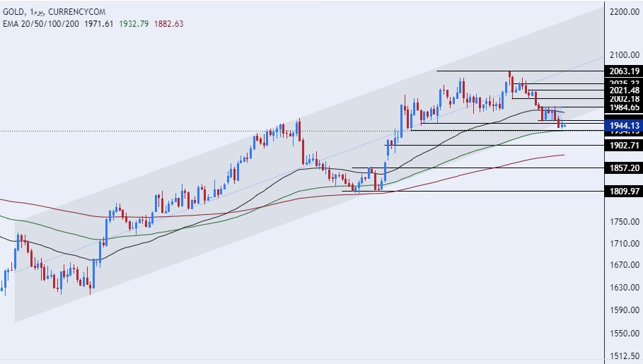Select the 1902.71 support level label
Image resolution: width=643 pixels, height=364 pixels.
pos(625,145)
